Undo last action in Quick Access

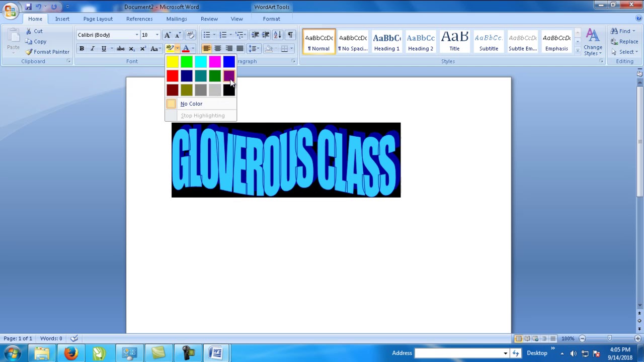click(x=38, y=7)
